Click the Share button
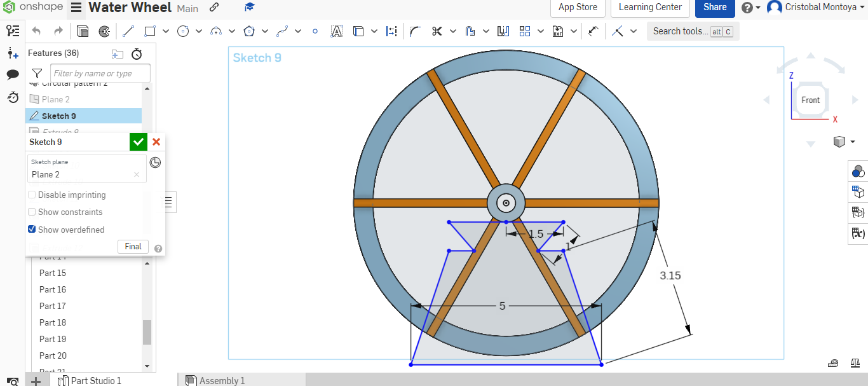The width and height of the screenshot is (868, 386). click(714, 7)
